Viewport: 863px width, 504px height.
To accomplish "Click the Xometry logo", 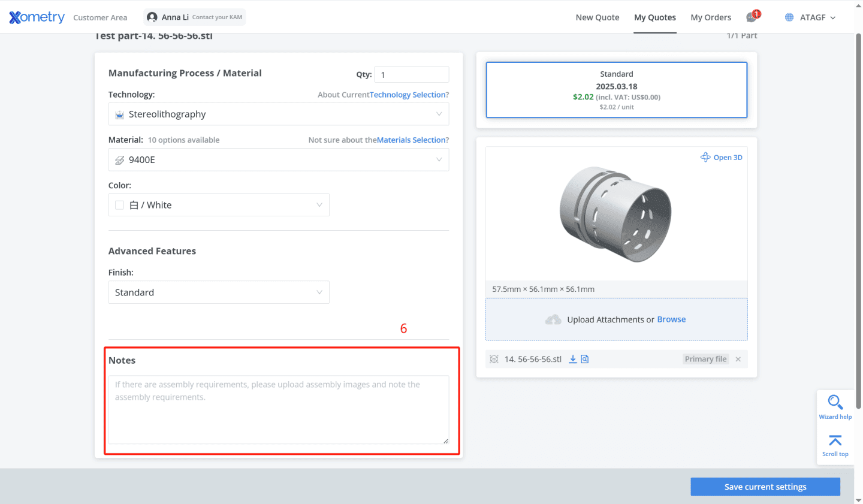I will pos(36,17).
